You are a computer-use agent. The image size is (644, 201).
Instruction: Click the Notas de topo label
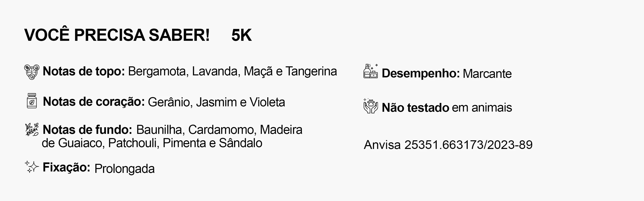point(84,71)
